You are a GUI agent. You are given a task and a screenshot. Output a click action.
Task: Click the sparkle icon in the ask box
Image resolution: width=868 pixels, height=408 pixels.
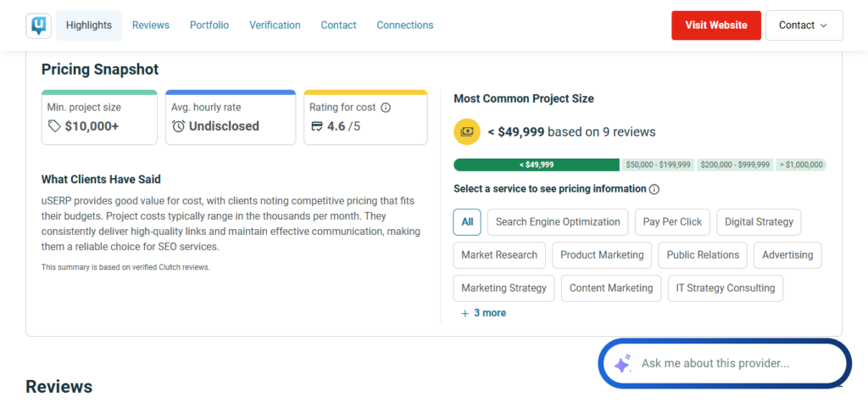coord(623,363)
